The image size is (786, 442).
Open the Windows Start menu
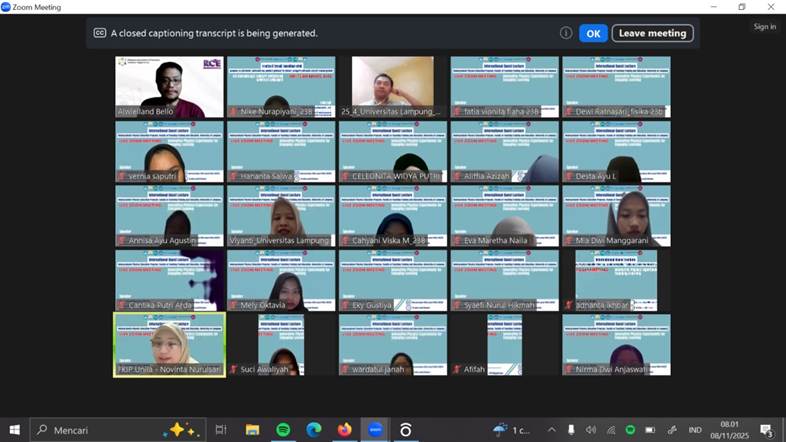(15, 429)
